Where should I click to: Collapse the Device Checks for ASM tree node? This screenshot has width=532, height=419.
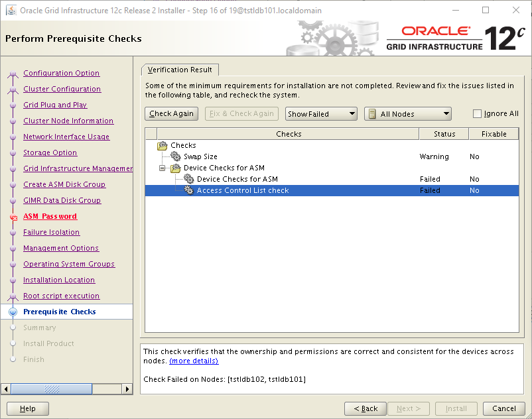coord(163,168)
